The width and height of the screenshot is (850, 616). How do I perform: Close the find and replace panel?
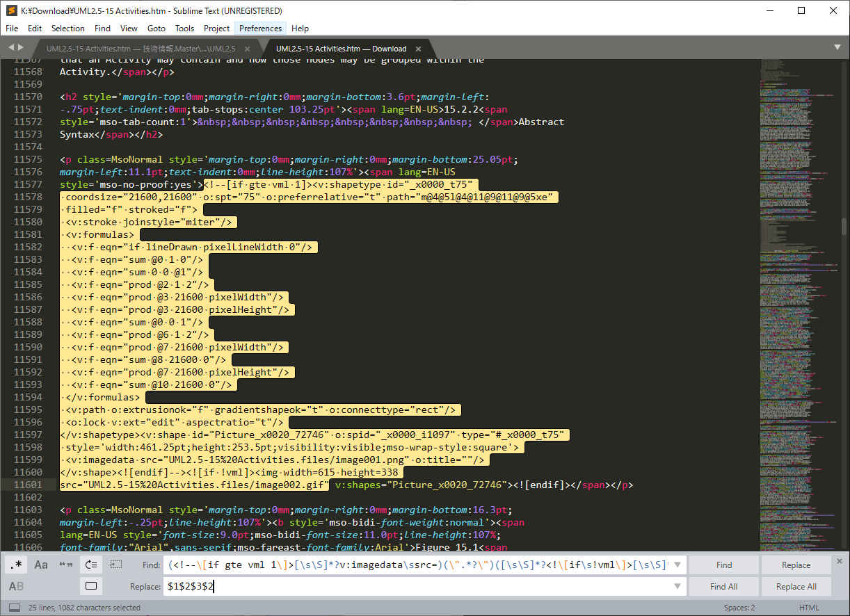[x=840, y=560]
